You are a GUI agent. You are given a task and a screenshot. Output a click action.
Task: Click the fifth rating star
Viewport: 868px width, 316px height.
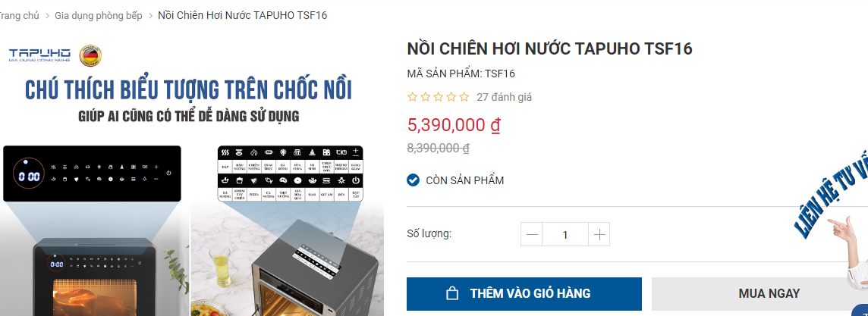(464, 97)
